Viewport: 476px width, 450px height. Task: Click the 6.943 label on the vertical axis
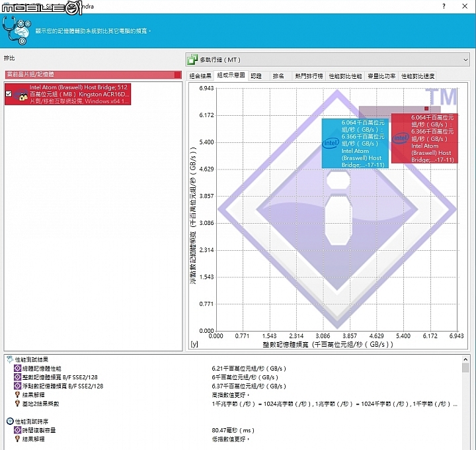pyautogui.click(x=206, y=88)
